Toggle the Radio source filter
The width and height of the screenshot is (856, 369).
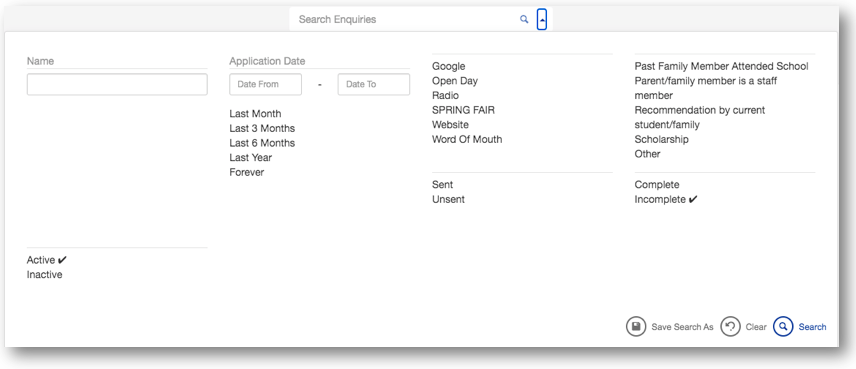click(445, 96)
